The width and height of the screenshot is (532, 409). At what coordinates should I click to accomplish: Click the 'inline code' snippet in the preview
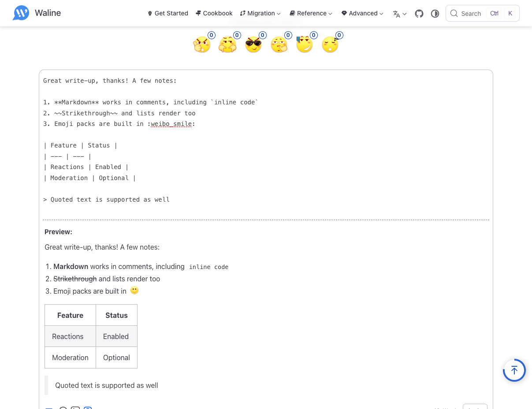pyautogui.click(x=209, y=267)
